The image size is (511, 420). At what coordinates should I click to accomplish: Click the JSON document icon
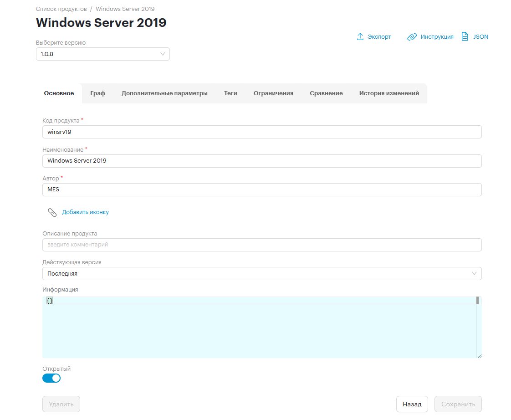pos(465,36)
